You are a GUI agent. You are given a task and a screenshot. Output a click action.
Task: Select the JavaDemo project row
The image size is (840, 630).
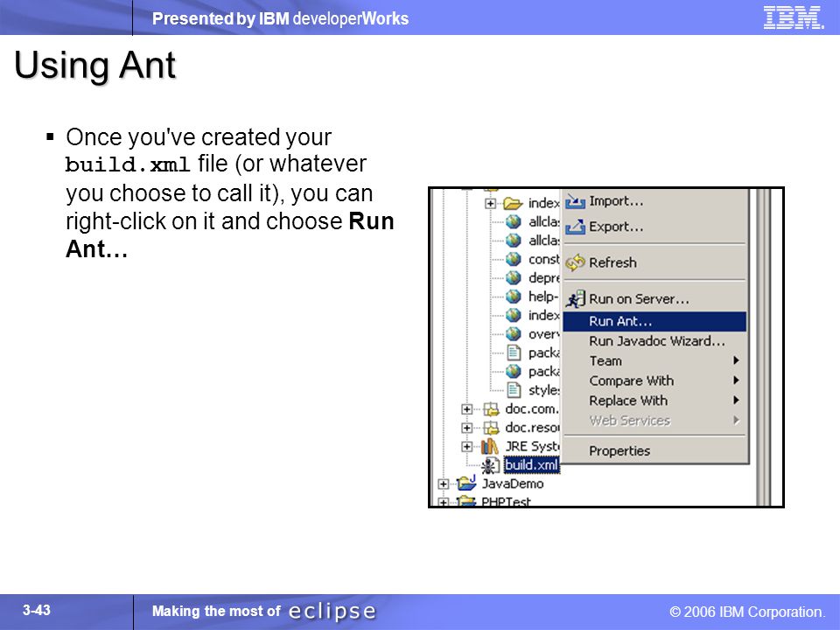tap(512, 484)
